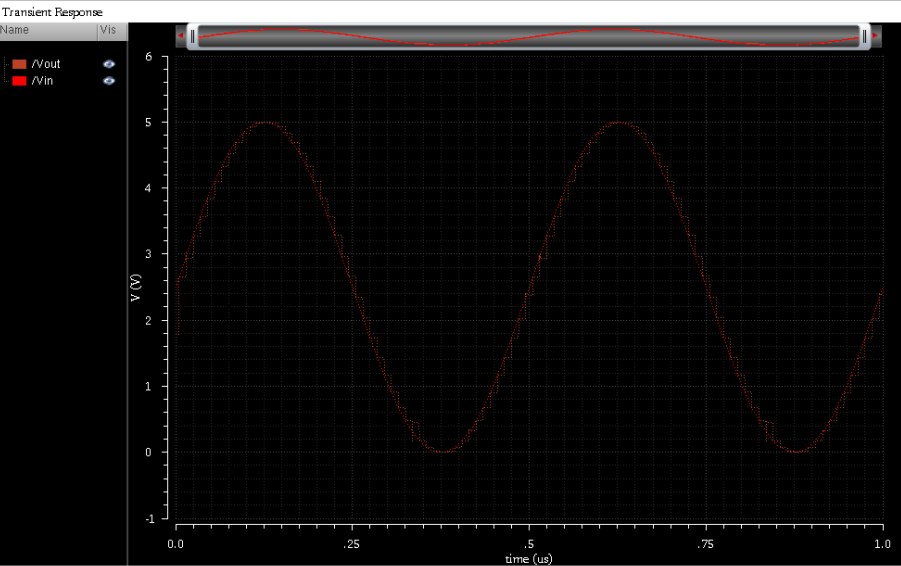Toggle visibility of the /Vin signal
The image size is (901, 566).
coord(109,81)
